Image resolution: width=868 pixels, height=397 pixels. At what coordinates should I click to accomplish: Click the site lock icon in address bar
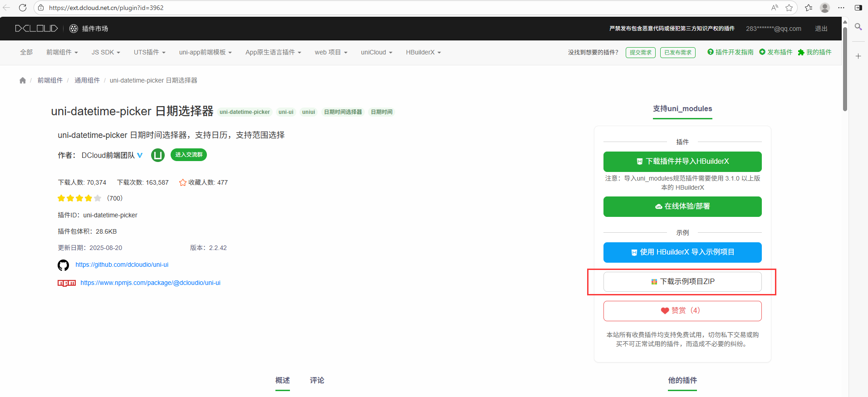(x=41, y=8)
